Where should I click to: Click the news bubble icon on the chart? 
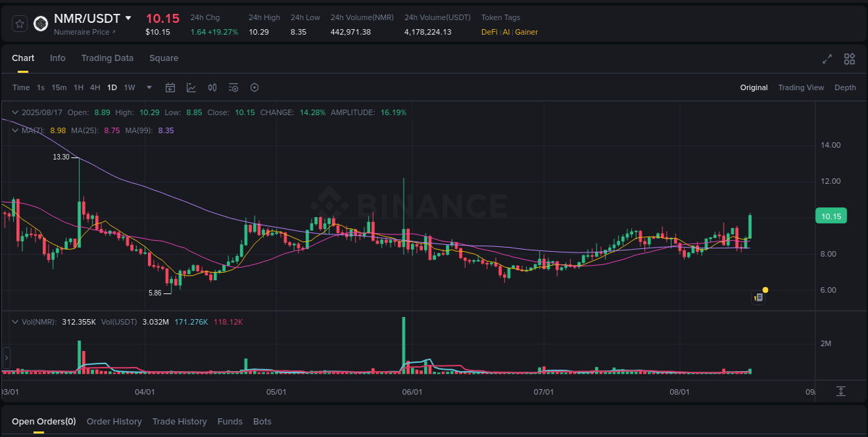coord(758,297)
